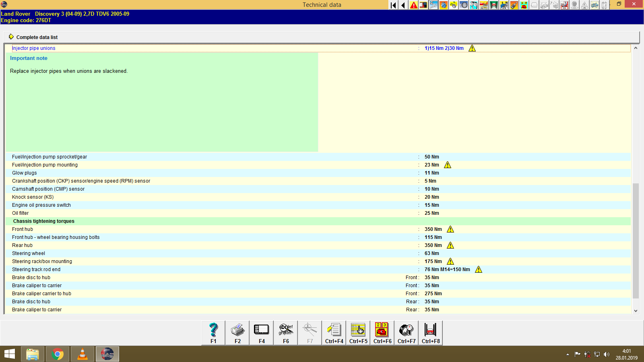Click the scrollbar down arrow
644x362 pixels.
(636, 311)
